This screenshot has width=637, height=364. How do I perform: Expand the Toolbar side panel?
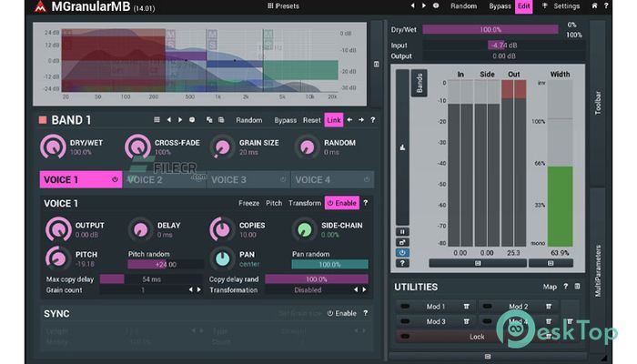598,103
